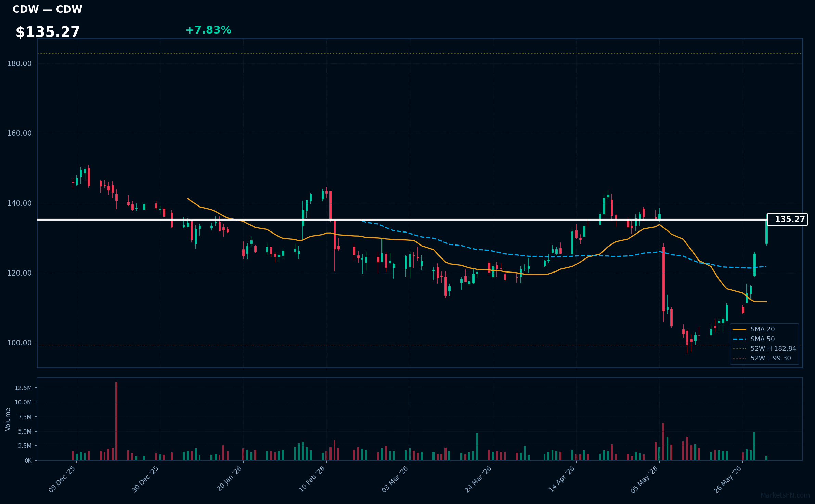Click the 180.00 price axis label
The height and width of the screenshot is (504, 815).
click(x=20, y=64)
